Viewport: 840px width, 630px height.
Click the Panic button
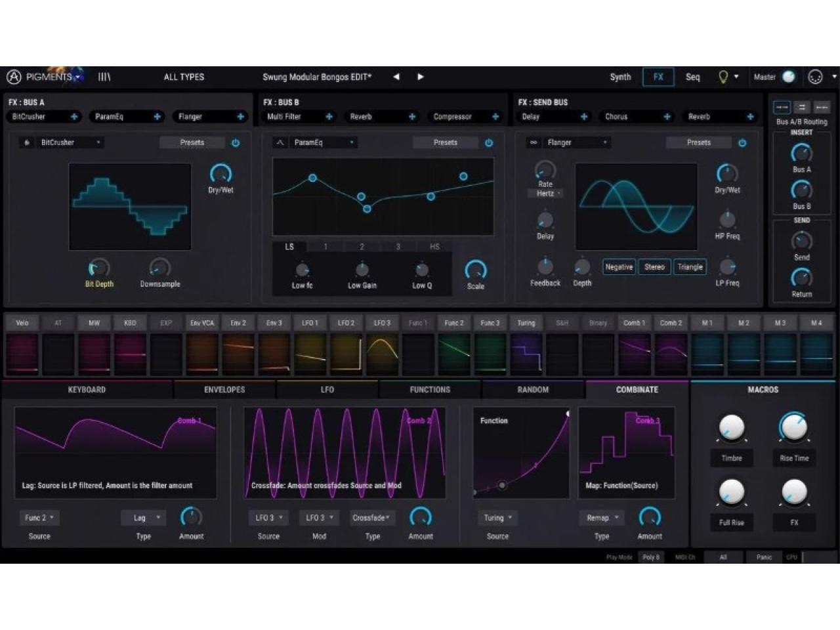764,557
